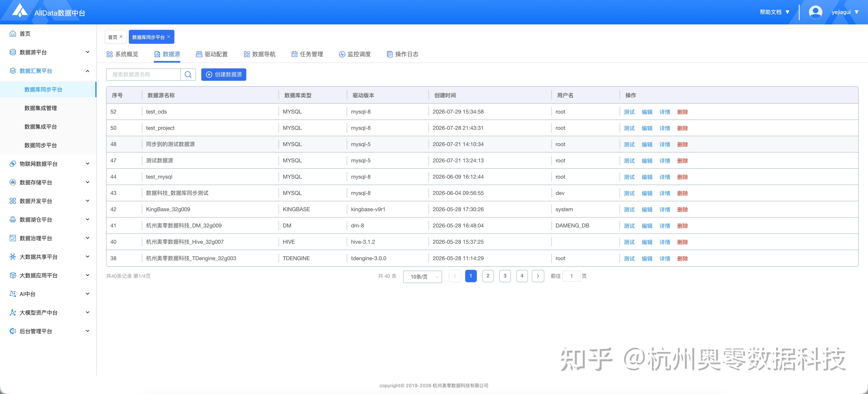Click 编辑 for test_project row

647,128
